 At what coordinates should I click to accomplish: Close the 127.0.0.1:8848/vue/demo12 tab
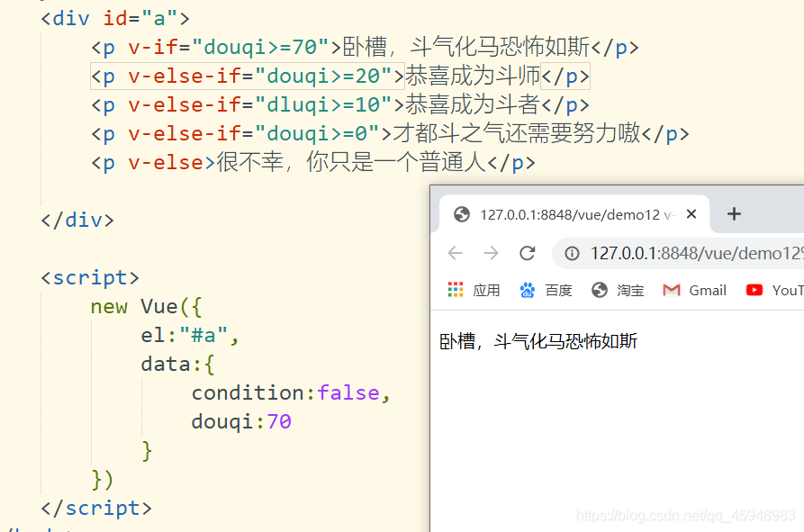[x=691, y=213]
